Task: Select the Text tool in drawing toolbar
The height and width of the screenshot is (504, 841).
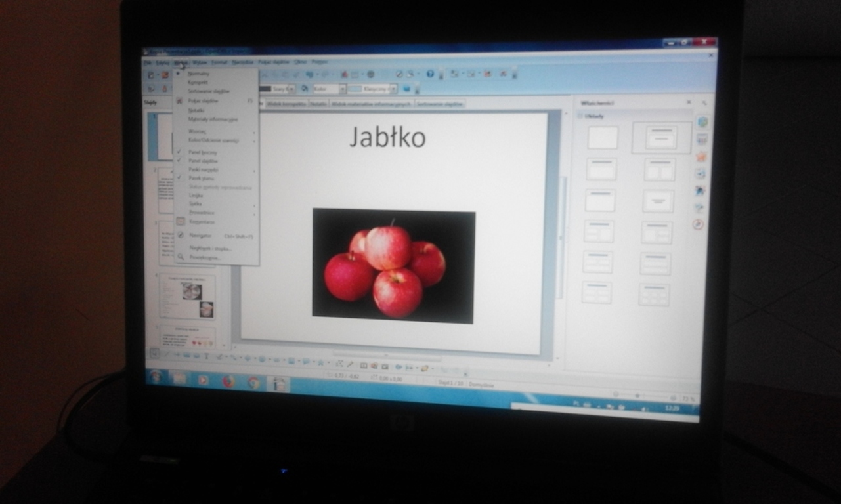Action: point(207,356)
